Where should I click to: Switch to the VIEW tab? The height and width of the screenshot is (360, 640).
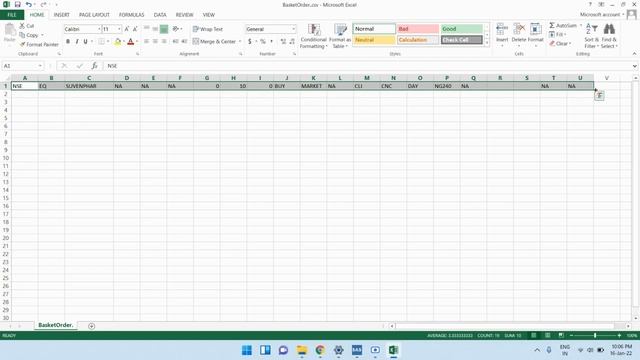coord(209,15)
